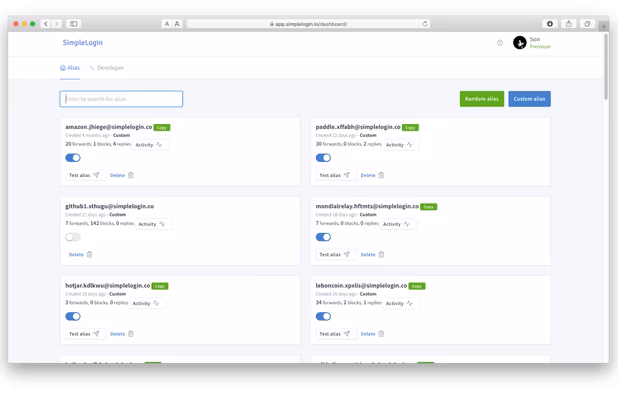Viewport: 618px width, 394px height.
Task: Delete the paddle.xffabh alias link
Action: pyautogui.click(x=368, y=175)
